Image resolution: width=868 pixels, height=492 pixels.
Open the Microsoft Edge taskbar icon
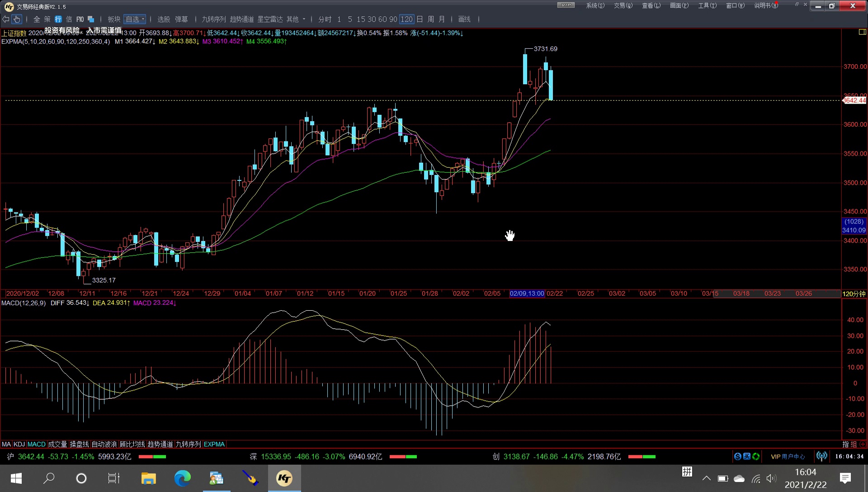[183, 478]
